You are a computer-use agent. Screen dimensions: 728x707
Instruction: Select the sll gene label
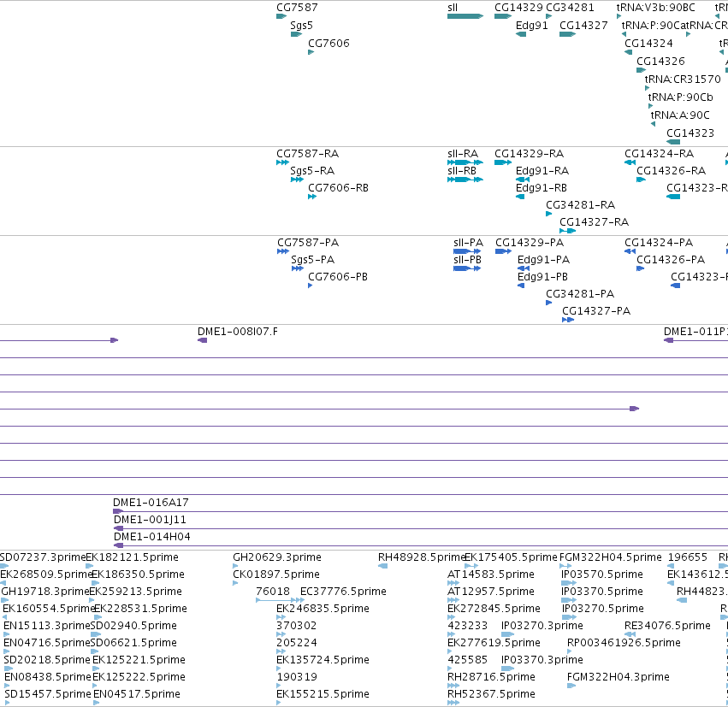(453, 8)
